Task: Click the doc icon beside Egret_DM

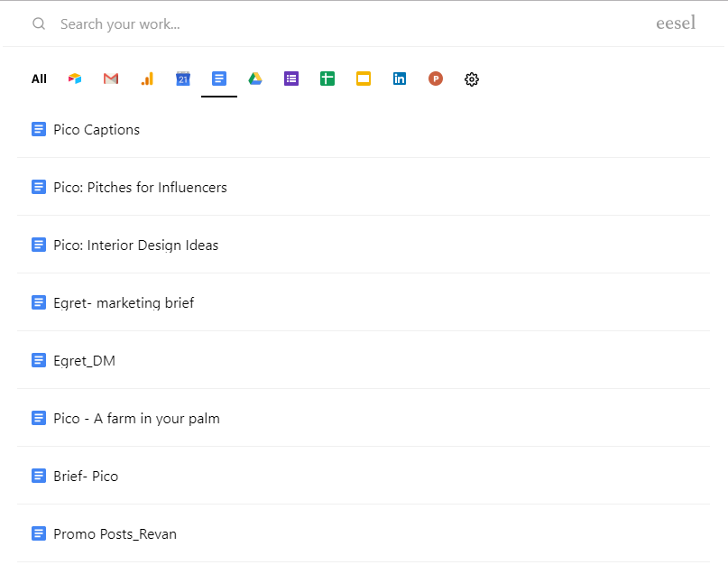Action: [x=39, y=360]
